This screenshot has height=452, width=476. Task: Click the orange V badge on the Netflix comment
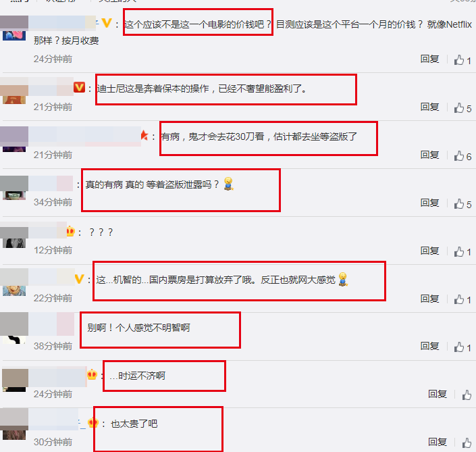(107, 23)
